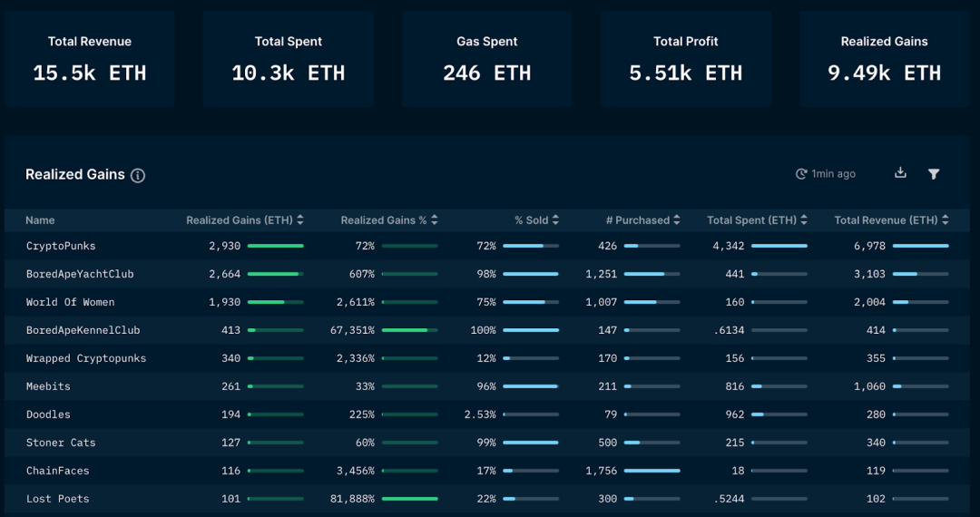
Task: Click the refresh clock icon beside 1min ago
Action: point(800,174)
